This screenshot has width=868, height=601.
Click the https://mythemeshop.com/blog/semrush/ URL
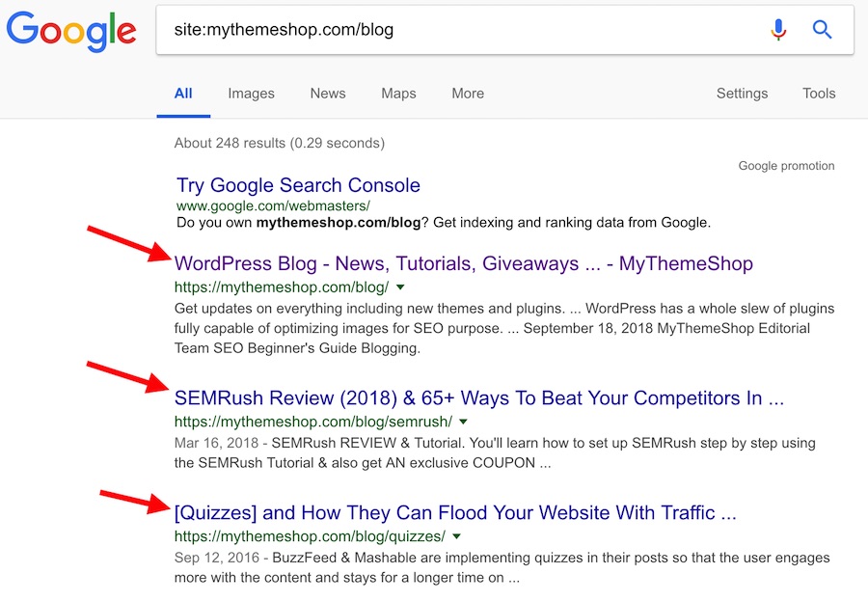coord(313,422)
